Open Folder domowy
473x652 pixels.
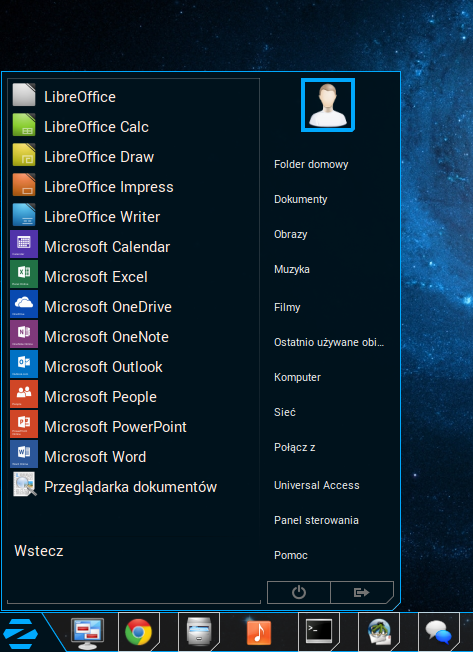click(311, 164)
